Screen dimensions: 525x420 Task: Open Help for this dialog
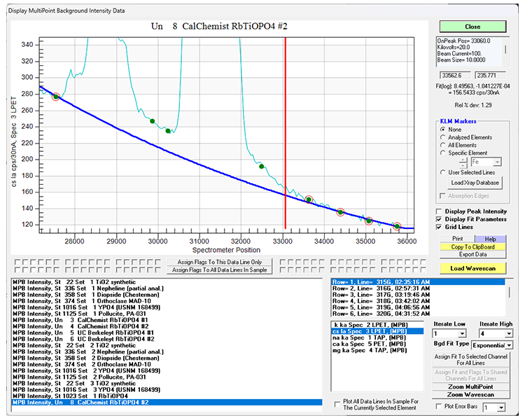tap(490, 239)
